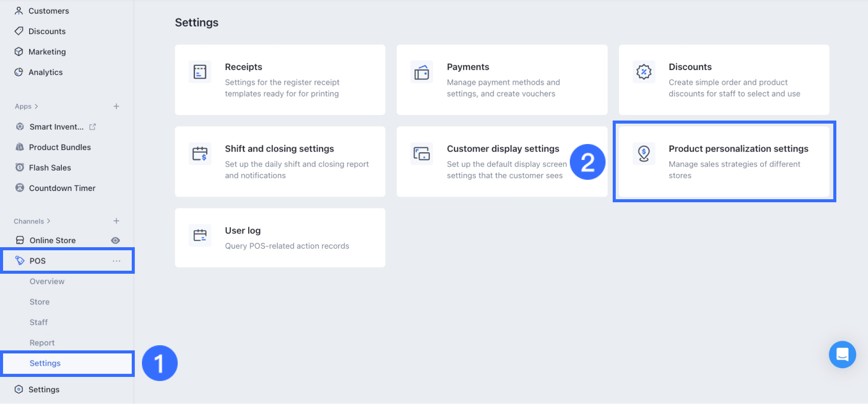
Task: Expand the Apps section chevron
Action: click(x=36, y=106)
